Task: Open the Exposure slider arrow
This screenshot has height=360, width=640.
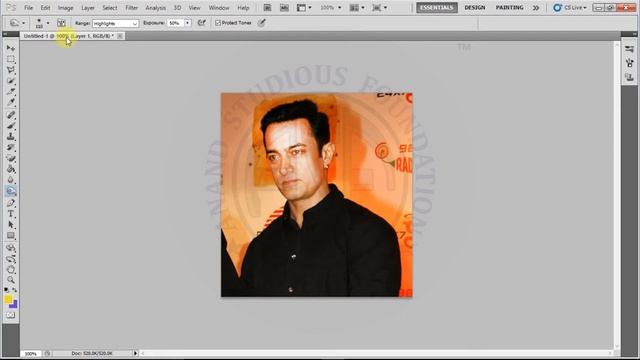Action: (x=187, y=23)
